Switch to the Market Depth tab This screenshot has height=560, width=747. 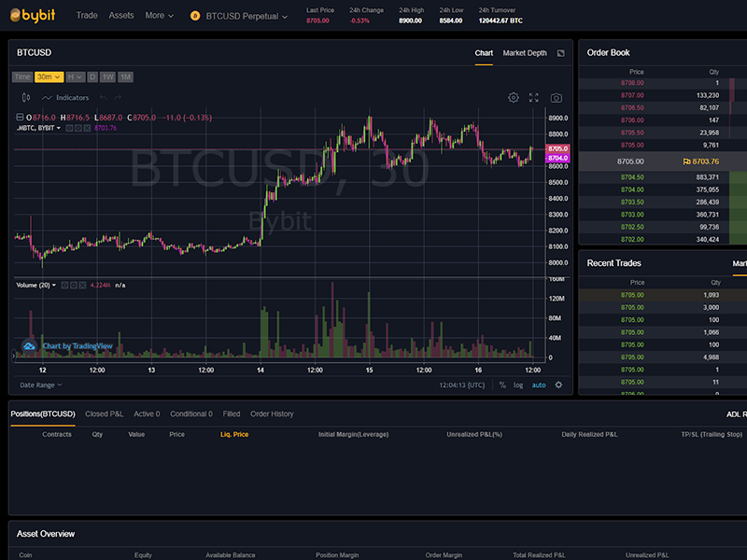(525, 53)
